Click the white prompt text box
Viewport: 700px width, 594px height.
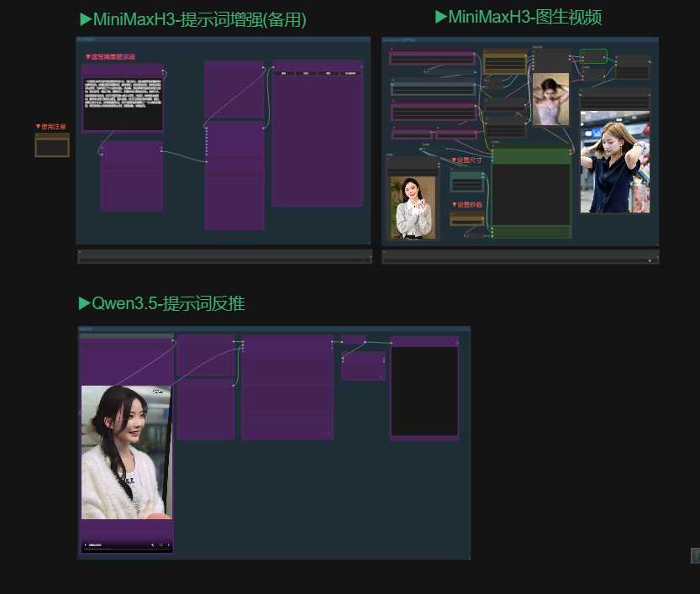123,104
